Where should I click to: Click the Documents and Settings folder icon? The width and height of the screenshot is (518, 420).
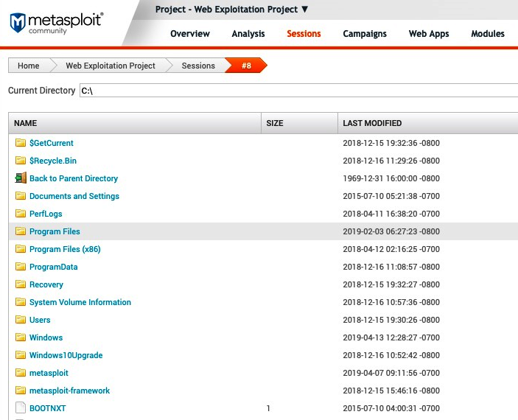point(21,196)
